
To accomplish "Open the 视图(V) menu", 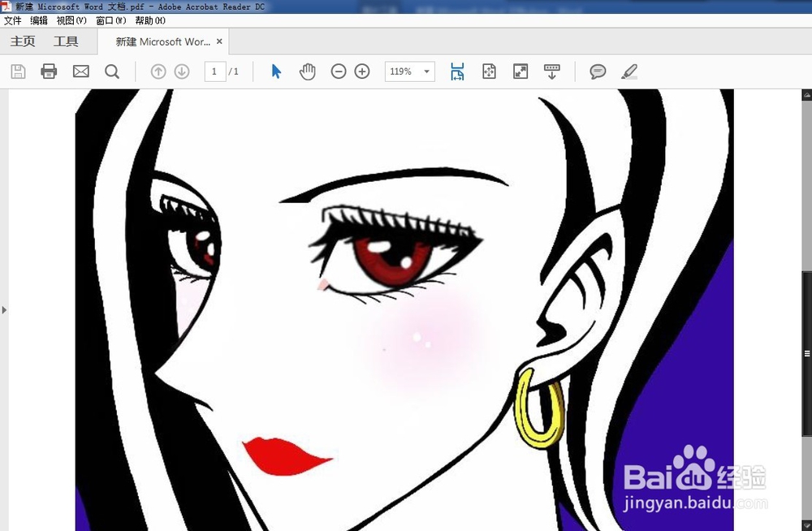I will point(71,21).
